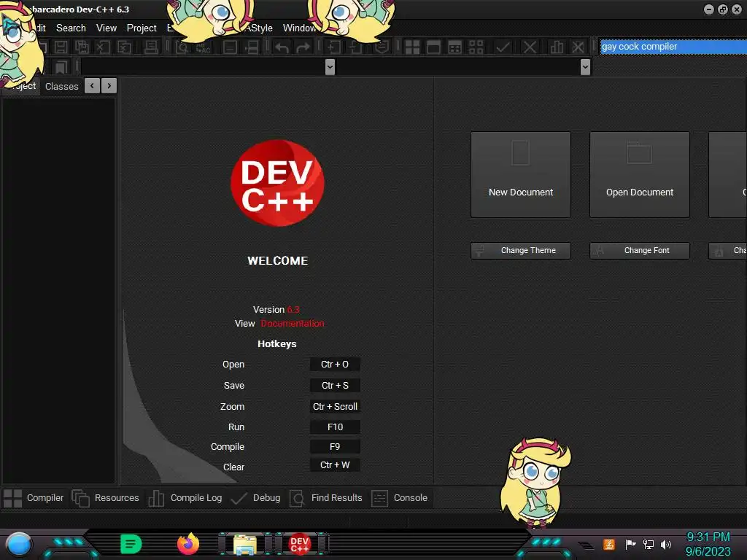Click the Close file toolbar icon
The width and height of the screenshot is (747, 560).
tap(103, 47)
